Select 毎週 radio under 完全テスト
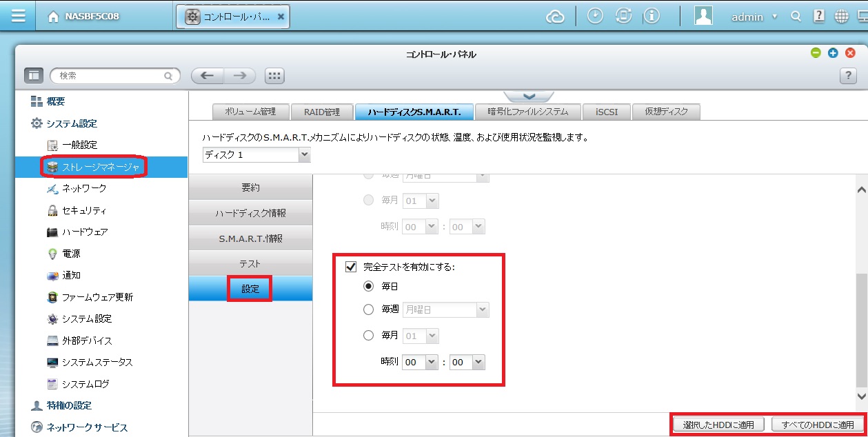Image resolution: width=868 pixels, height=437 pixels. click(x=369, y=309)
